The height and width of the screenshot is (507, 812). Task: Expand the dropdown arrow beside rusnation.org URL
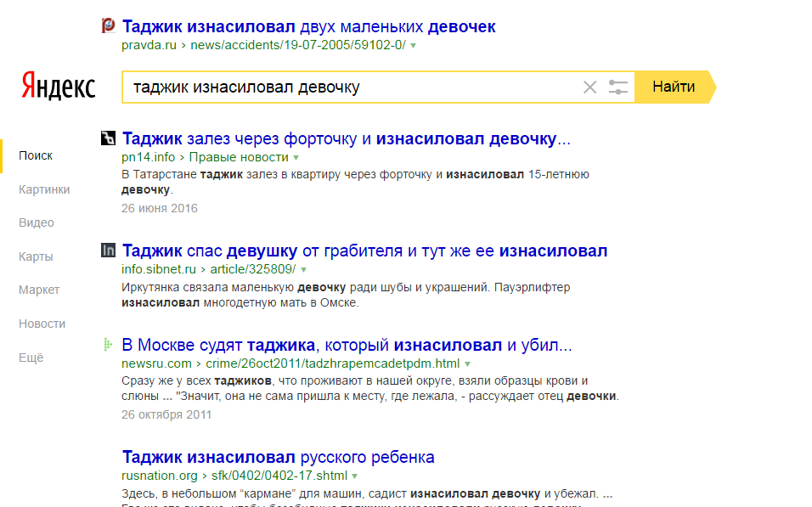tap(355, 476)
